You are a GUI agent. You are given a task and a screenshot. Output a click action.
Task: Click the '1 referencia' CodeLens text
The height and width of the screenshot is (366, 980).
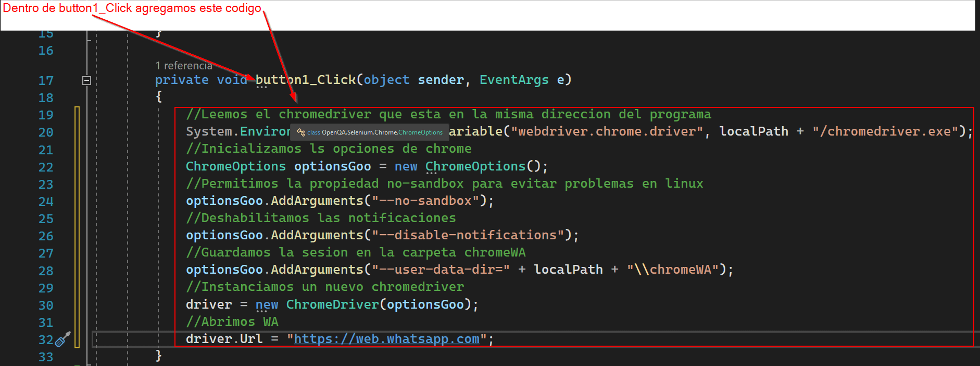tap(184, 66)
